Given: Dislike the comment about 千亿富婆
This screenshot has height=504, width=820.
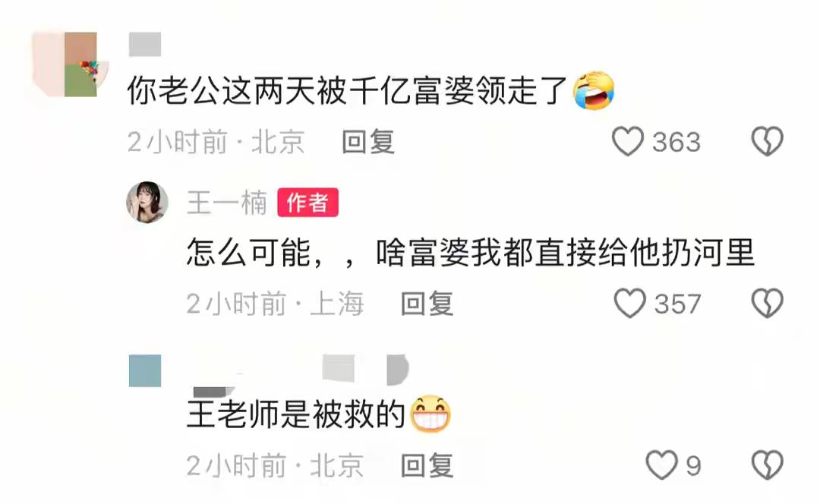Looking at the screenshot, I should pos(767,142).
